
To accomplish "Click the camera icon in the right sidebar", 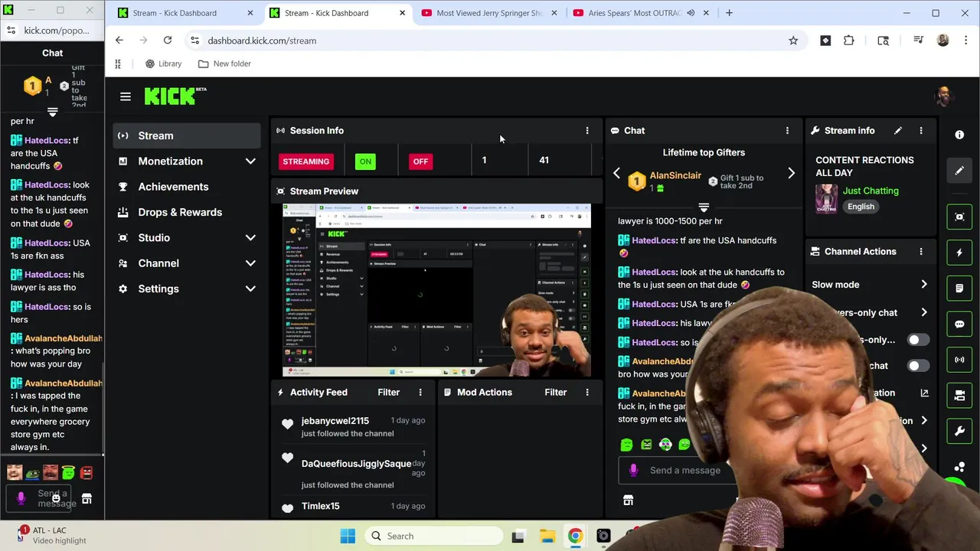I will pyautogui.click(x=959, y=396).
